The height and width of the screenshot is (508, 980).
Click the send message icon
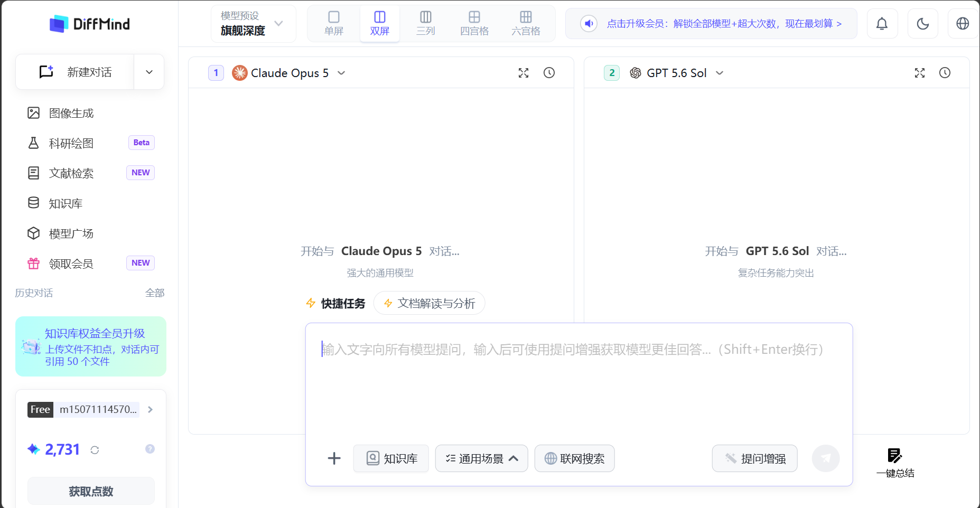click(826, 458)
